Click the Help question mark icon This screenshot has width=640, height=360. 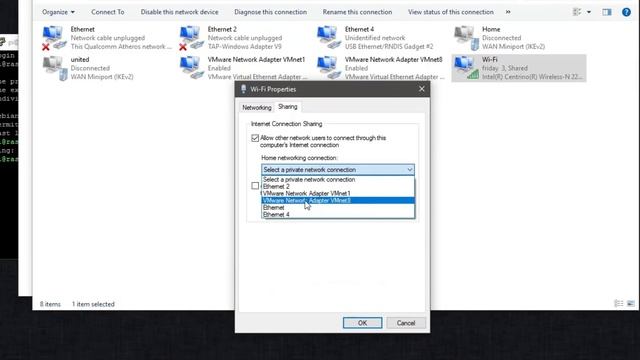626,12
